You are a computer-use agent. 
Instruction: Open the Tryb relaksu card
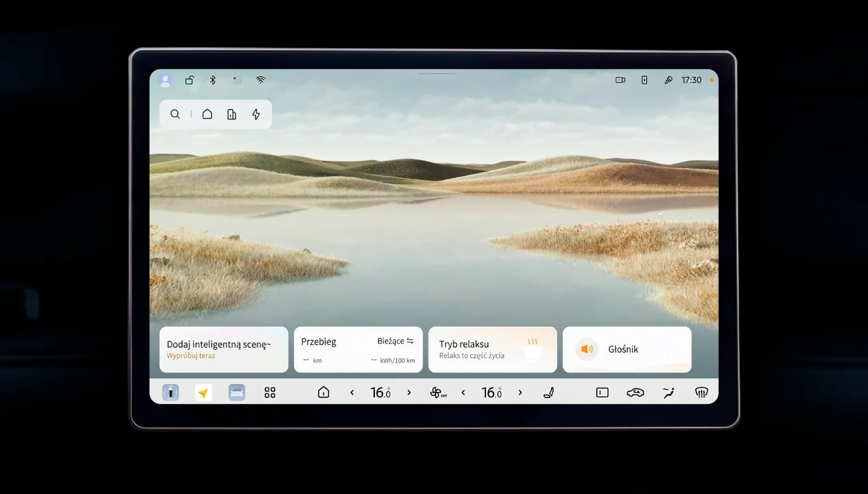click(492, 349)
